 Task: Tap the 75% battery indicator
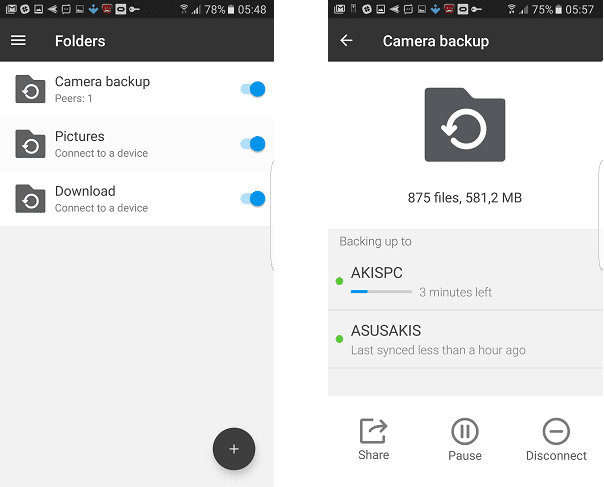547,9
